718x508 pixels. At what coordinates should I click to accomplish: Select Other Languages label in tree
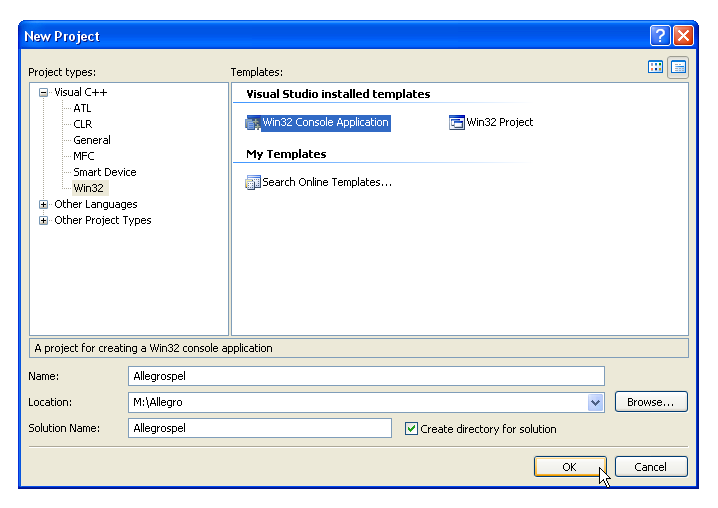[96, 204]
